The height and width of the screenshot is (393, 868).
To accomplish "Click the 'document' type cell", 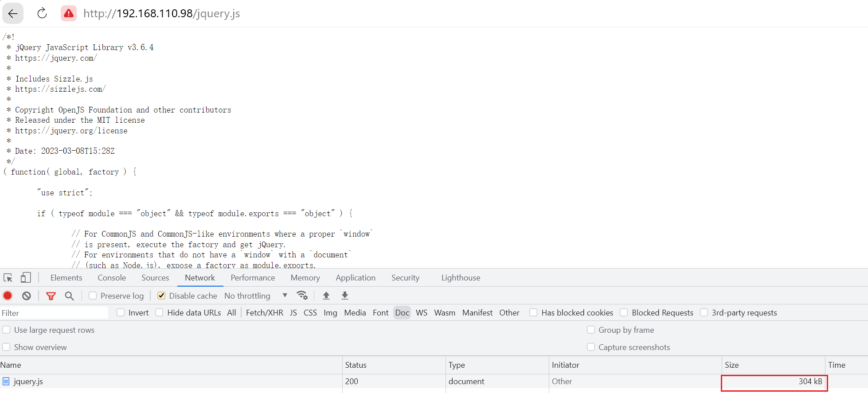I will 466,381.
